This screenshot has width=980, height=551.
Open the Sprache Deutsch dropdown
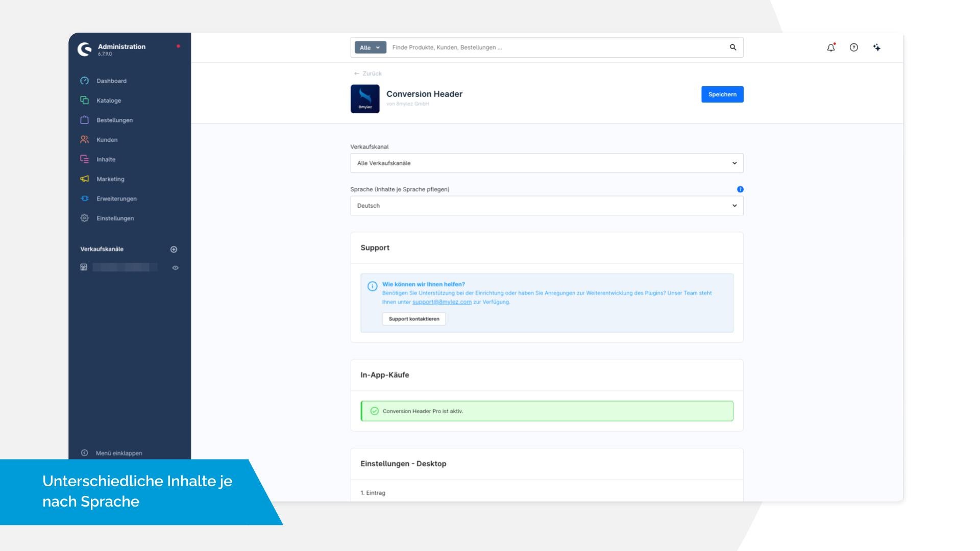click(547, 206)
